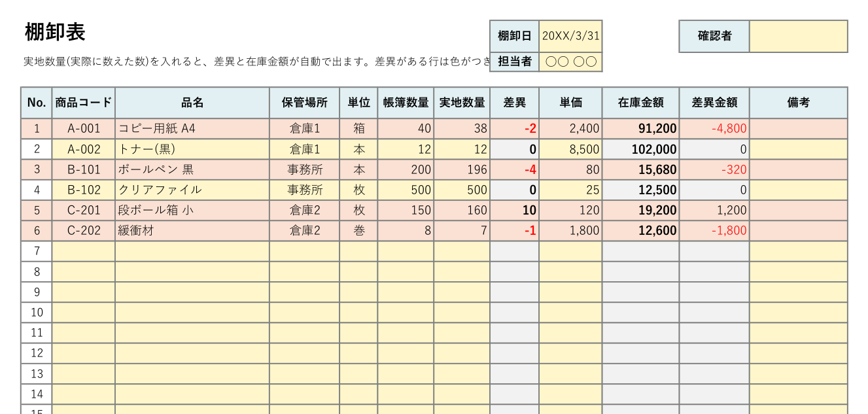The width and height of the screenshot is (868, 414).
Task: Click the 箱 unit cell for A-001
Action: click(358, 129)
